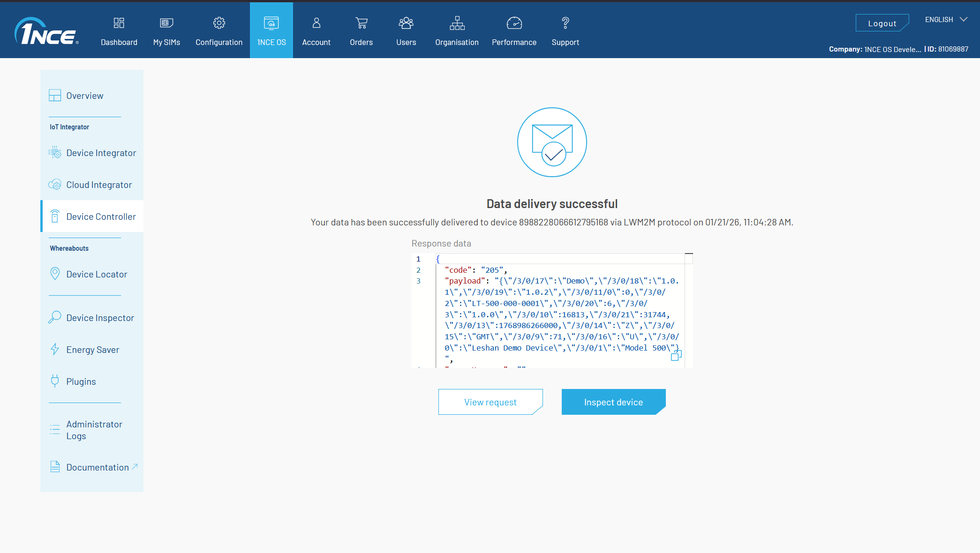The image size is (980, 553).
Task: Click the 1NCE logo
Action: (x=46, y=32)
